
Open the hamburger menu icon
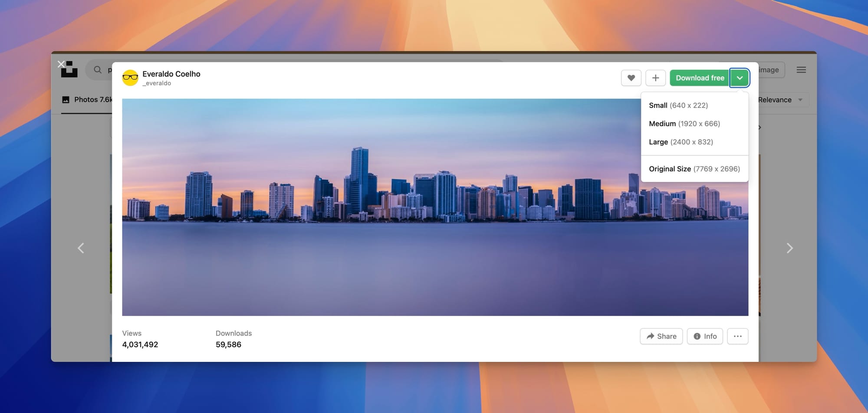click(x=801, y=70)
